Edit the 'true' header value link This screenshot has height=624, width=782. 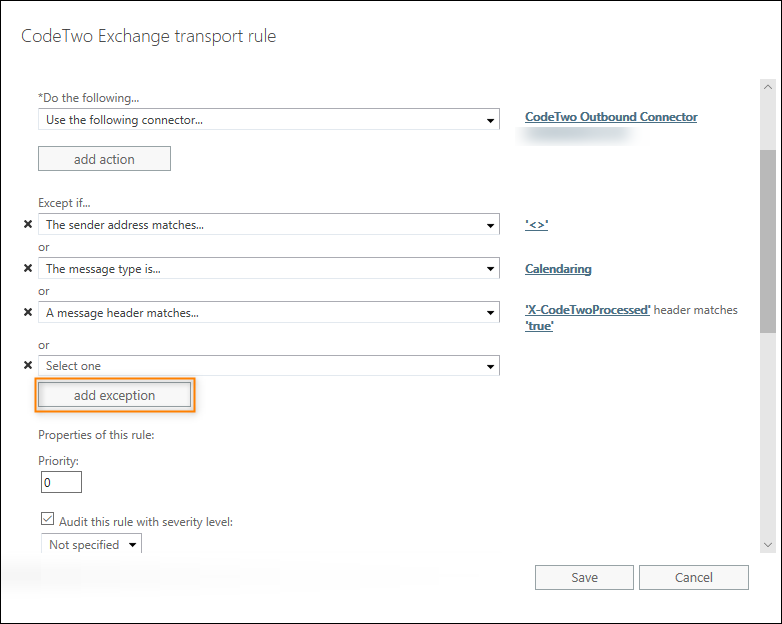click(x=539, y=326)
